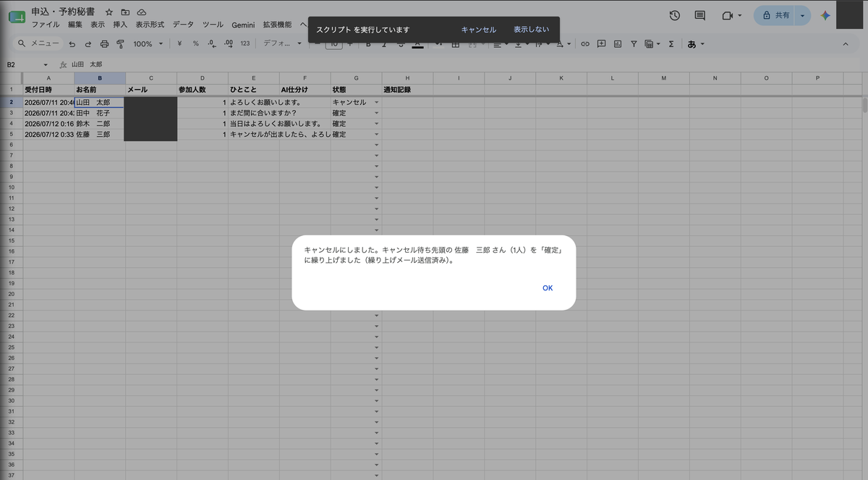Viewport: 868px width, 480px height.
Task: Click OK in the cancellation confirmation dialog
Action: click(x=548, y=288)
